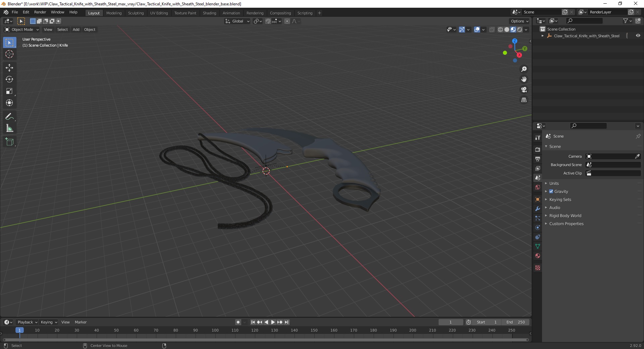Switch to the Modeling workspace tab
This screenshot has width=644, height=349.
pos(114,13)
